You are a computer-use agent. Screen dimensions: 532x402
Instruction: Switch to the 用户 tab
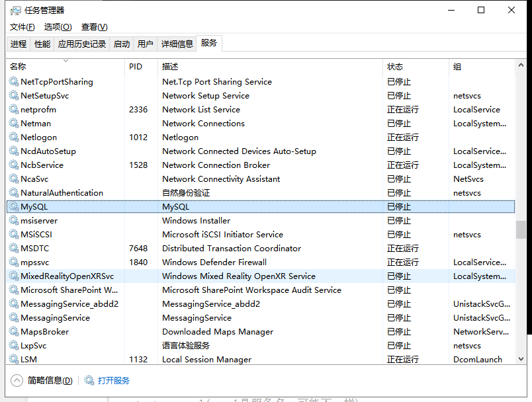coord(145,43)
